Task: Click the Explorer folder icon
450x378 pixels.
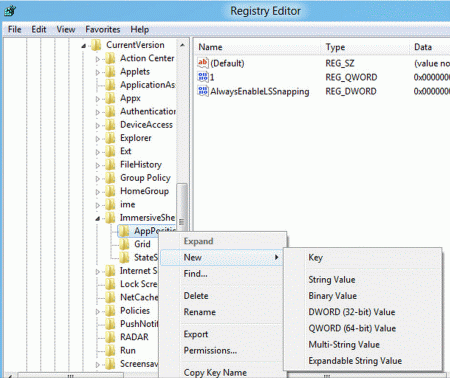Action: point(110,138)
